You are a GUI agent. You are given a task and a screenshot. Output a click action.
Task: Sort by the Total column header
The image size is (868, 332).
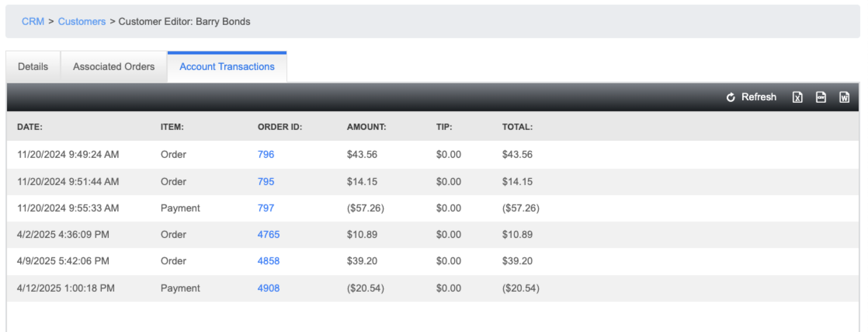pyautogui.click(x=517, y=127)
